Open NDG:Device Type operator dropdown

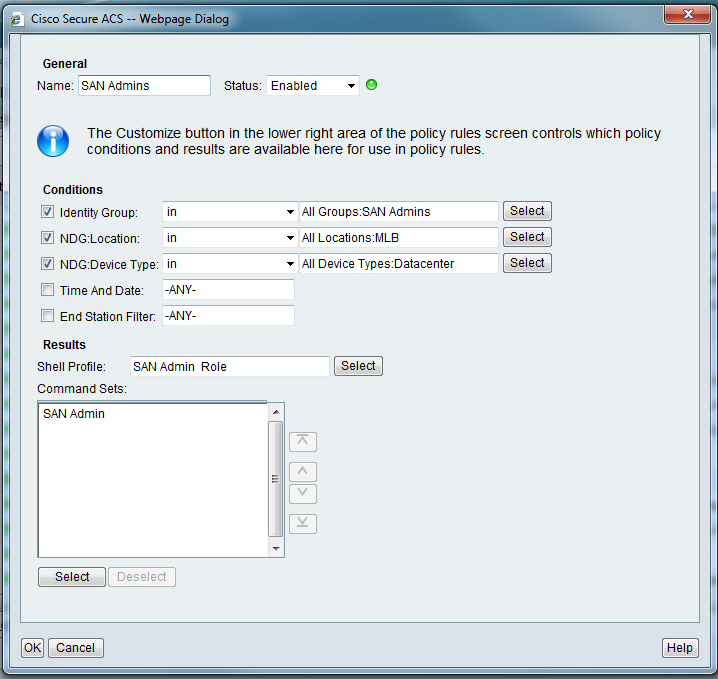(230, 264)
